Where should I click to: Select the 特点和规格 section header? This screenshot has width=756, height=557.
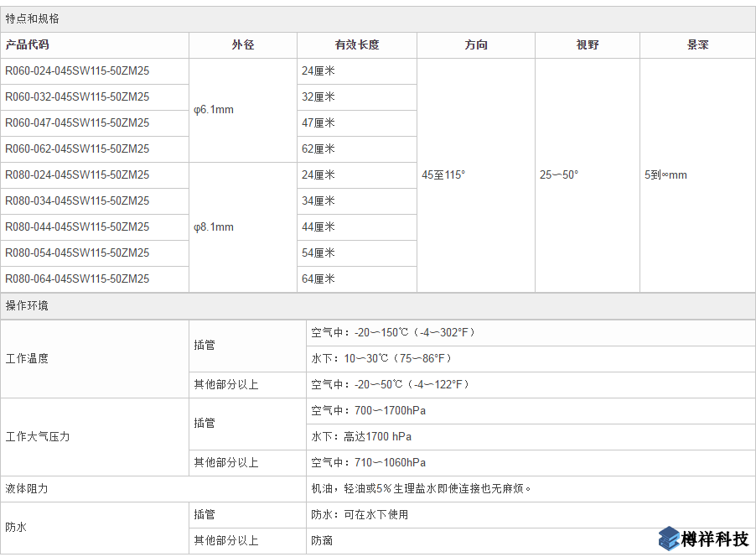33,18
